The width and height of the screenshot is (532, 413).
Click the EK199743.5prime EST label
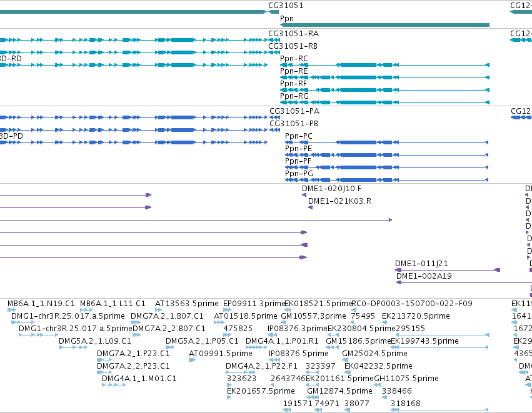[424, 341]
